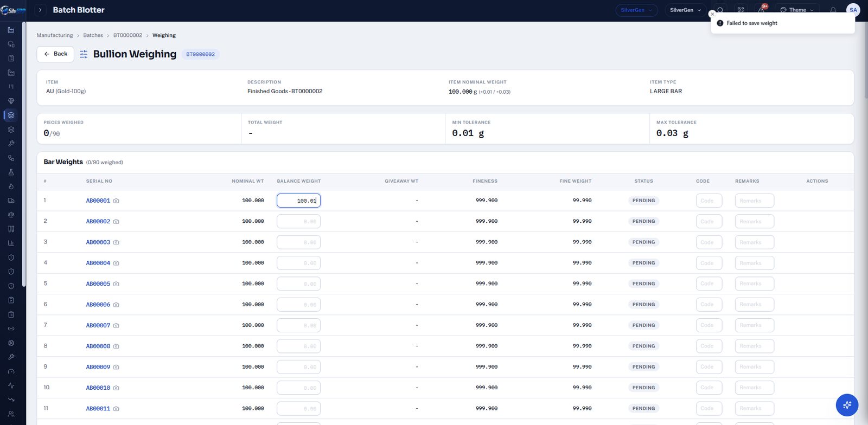Open the truck delivery icon in sidebar
This screenshot has width=868, height=425.
point(11,201)
